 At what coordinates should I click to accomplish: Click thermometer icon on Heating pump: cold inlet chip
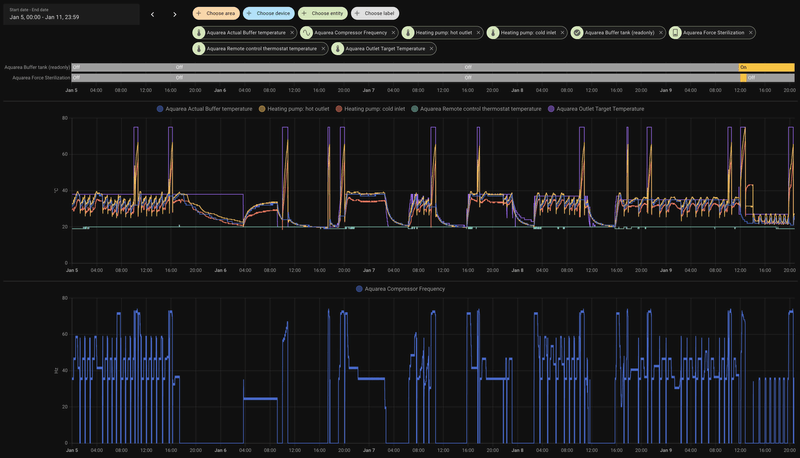(493, 33)
